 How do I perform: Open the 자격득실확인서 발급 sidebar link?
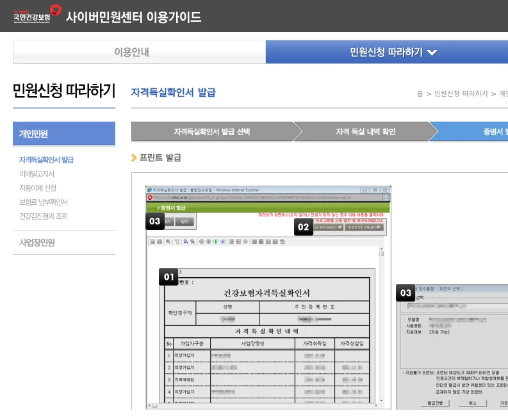coord(46,159)
